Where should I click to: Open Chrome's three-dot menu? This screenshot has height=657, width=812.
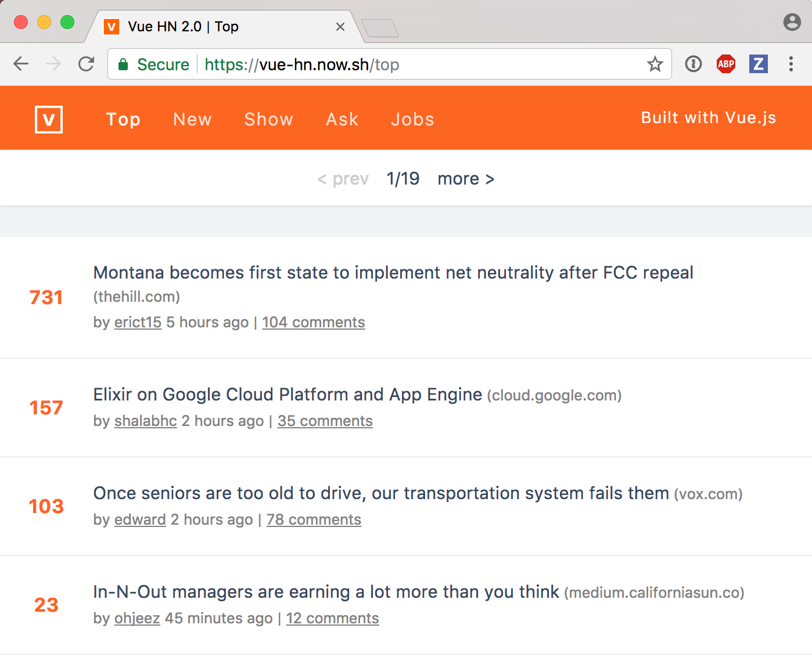791,64
